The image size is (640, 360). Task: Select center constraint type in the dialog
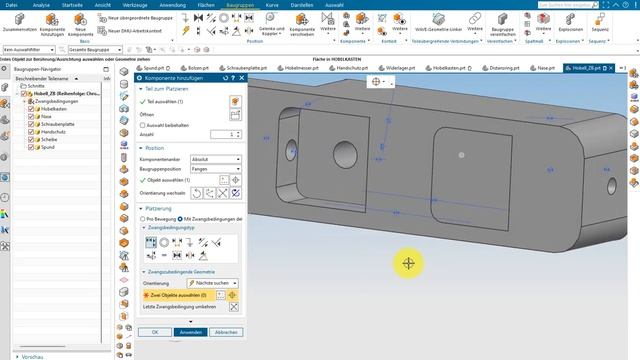click(190, 256)
